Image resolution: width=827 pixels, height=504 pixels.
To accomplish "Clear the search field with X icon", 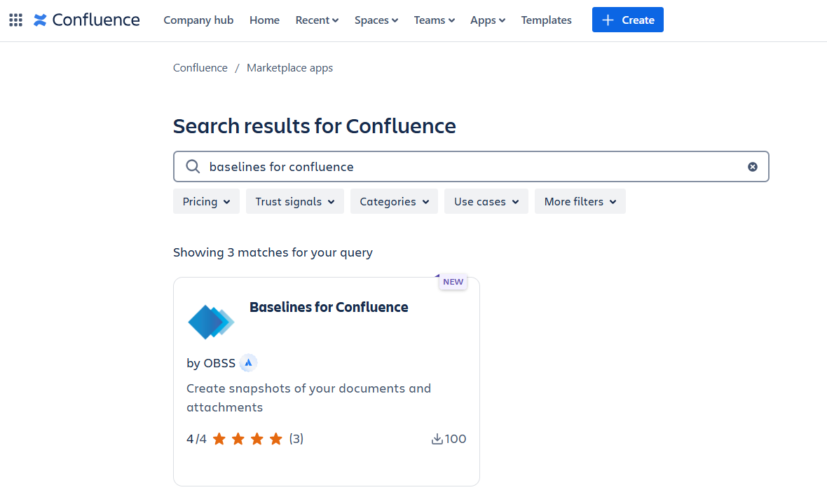I will 752,167.
